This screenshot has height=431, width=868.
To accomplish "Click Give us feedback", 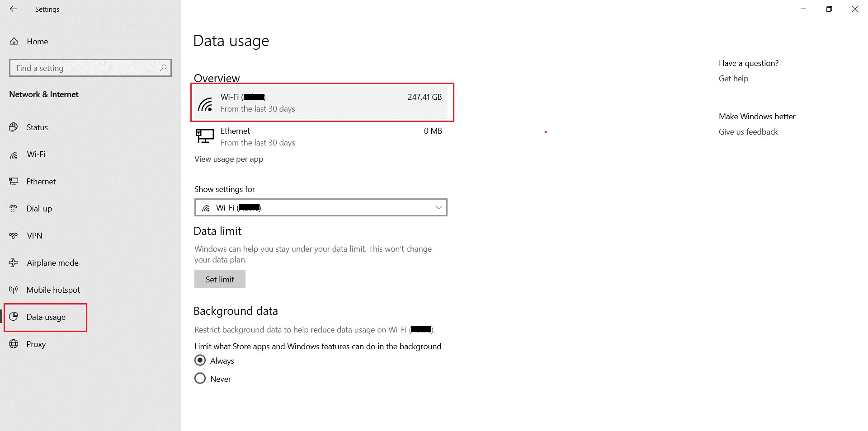I will (748, 131).
